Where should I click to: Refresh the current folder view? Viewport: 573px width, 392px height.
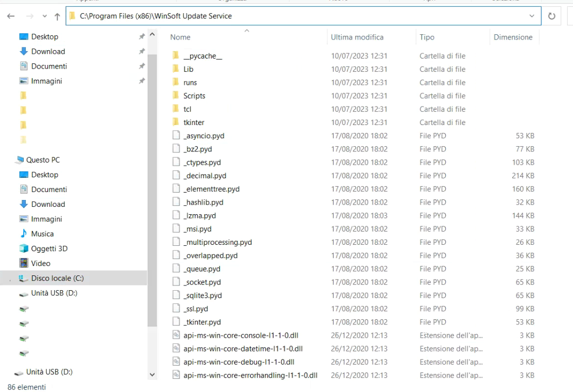point(551,16)
